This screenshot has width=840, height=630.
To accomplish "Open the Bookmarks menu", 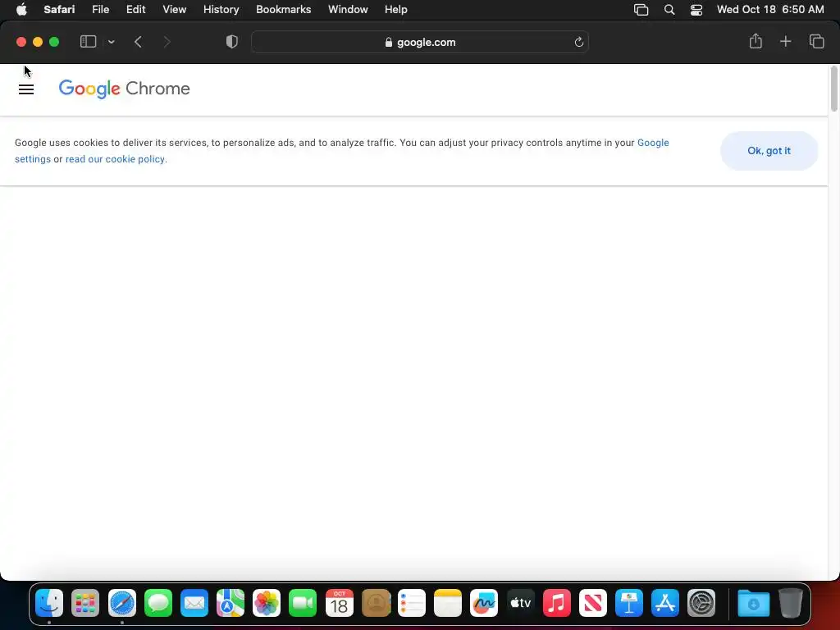I will (283, 9).
